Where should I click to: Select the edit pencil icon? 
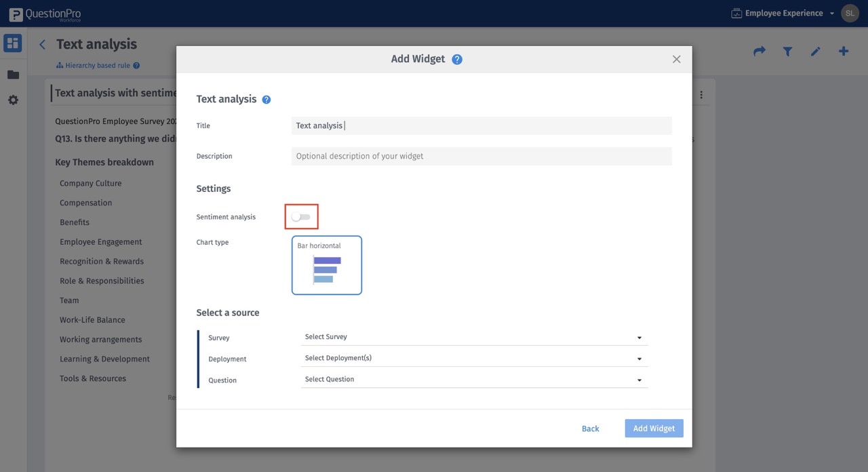(816, 51)
